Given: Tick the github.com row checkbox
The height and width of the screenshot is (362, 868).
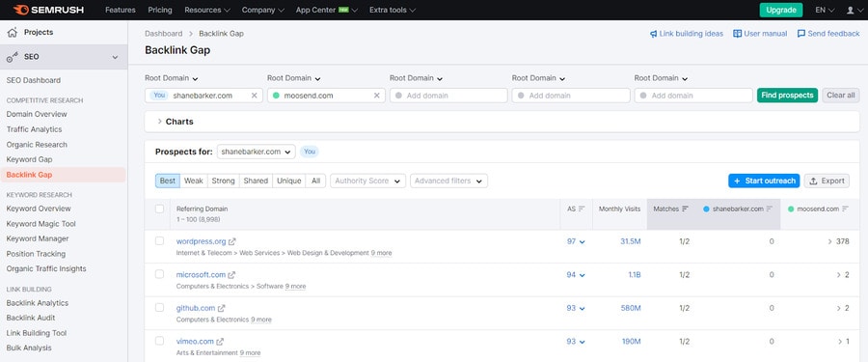Looking at the screenshot, I should [x=159, y=308].
